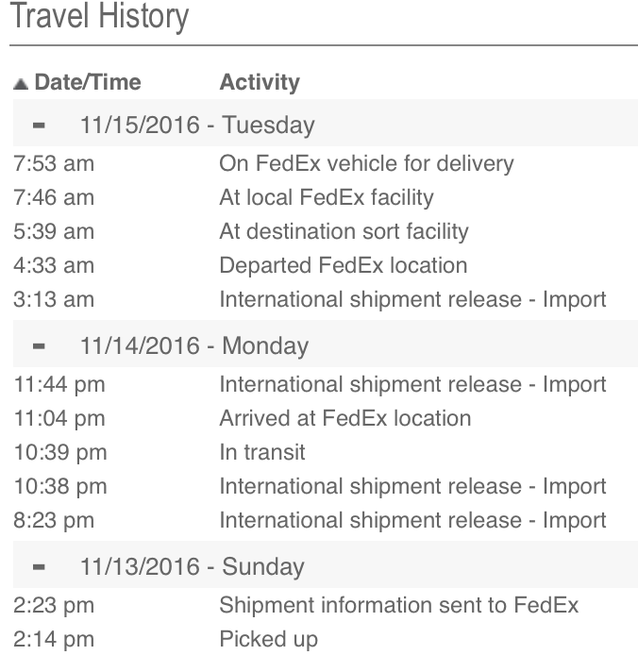Image resolution: width=638 pixels, height=672 pixels.
Task: Select 'At local FedEx facility' row
Action: point(326,197)
